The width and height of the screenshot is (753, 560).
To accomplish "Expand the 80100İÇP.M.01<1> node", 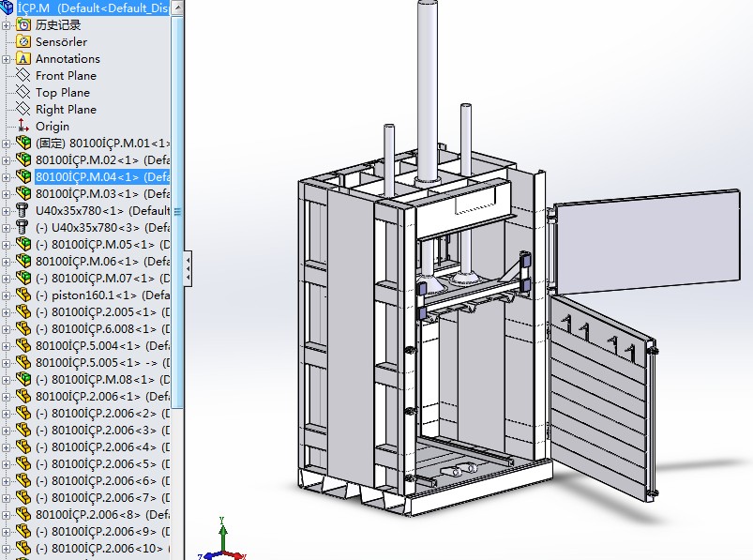I will click(6, 144).
